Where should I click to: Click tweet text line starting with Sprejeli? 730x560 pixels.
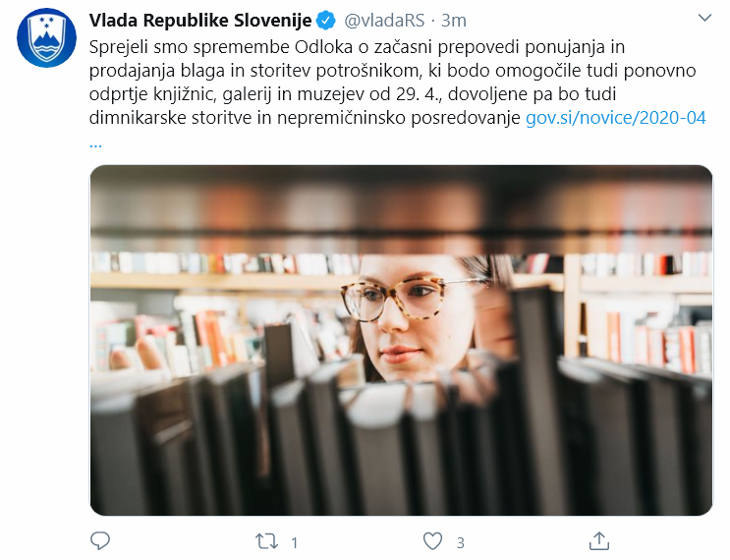[x=357, y=47]
